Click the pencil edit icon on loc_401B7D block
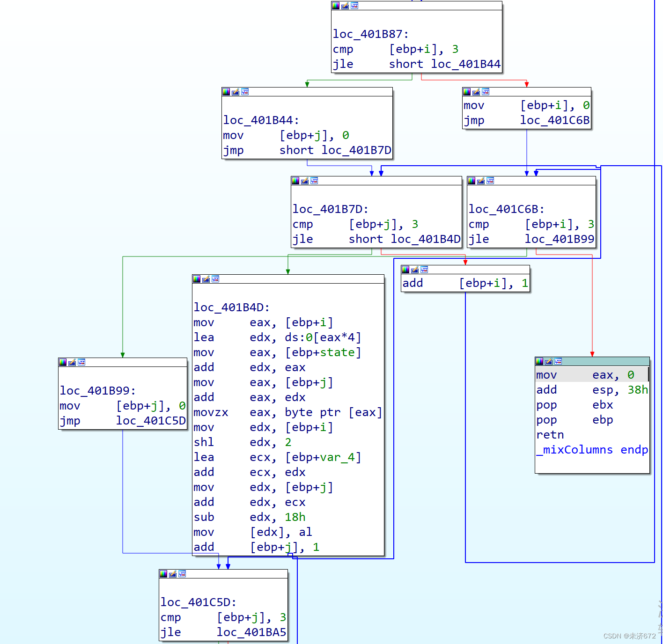The height and width of the screenshot is (644, 663). coord(305,181)
